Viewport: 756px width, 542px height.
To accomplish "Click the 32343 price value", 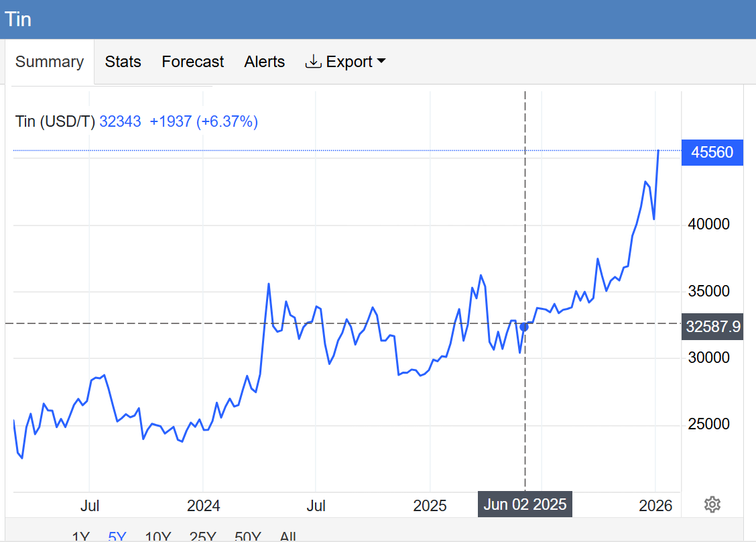I will coord(120,121).
